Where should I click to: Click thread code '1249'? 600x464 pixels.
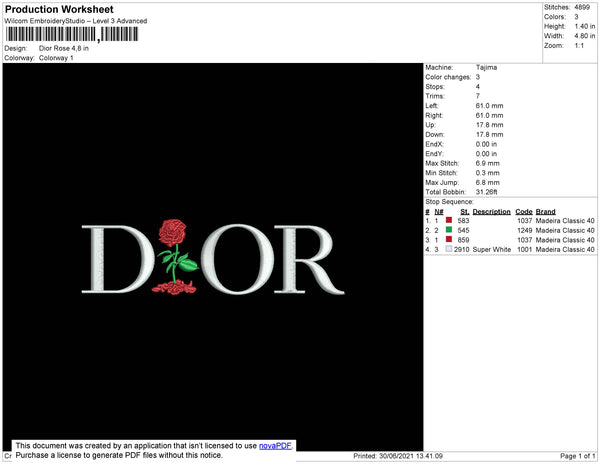525,230
